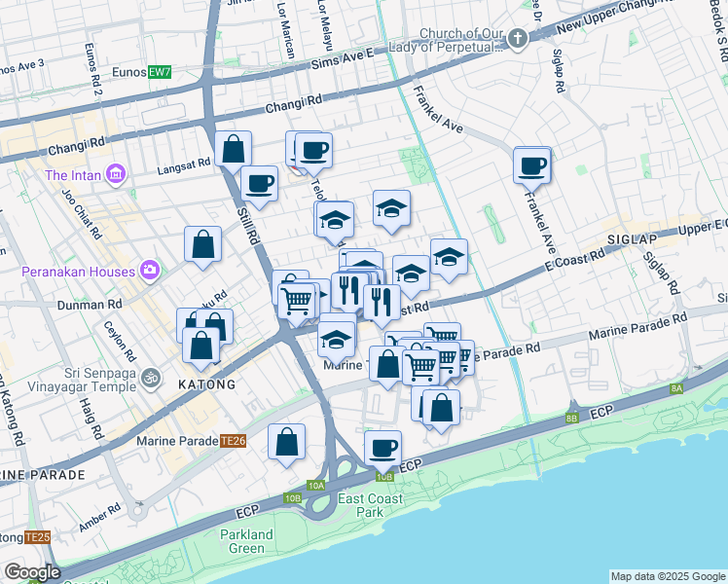The height and width of the screenshot is (584, 728).
Task: Open the Peranakan Houses camera icon
Action: click(x=150, y=269)
